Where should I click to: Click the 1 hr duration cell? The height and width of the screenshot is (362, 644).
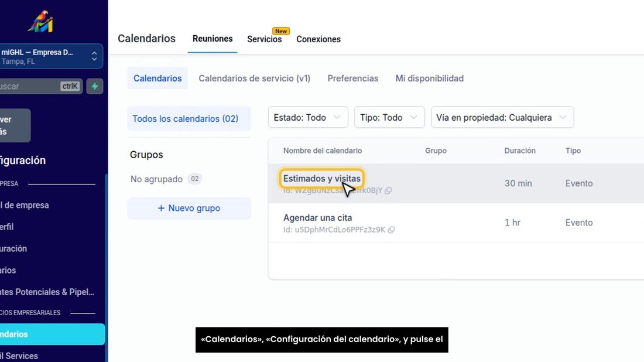coord(512,223)
